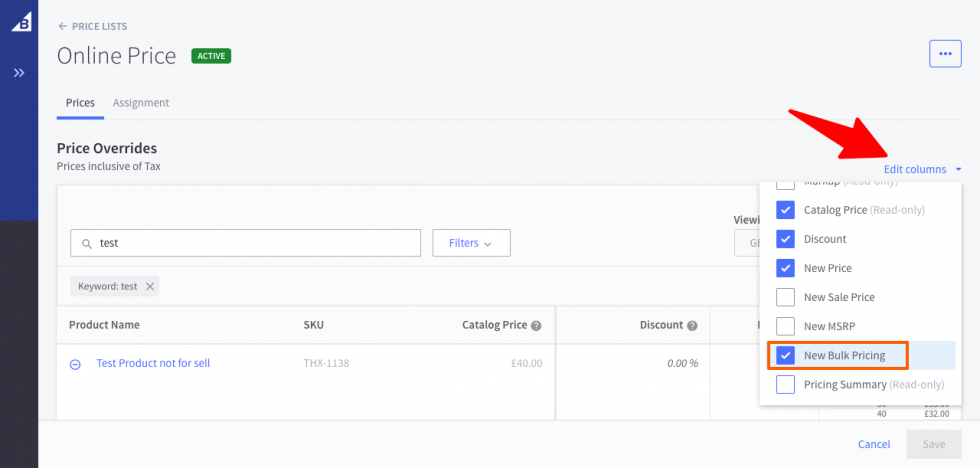This screenshot has height=468, width=980.
Task: Click the Cancel button
Action: (x=874, y=444)
